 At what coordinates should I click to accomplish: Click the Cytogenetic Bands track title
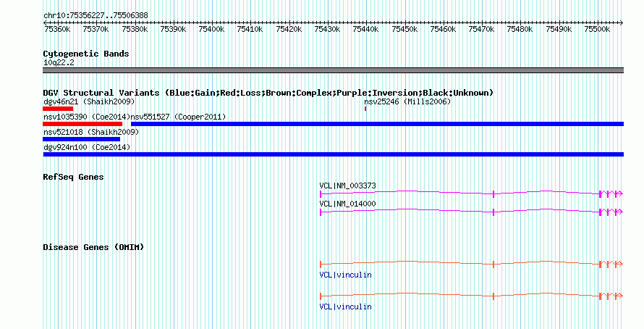86,54
